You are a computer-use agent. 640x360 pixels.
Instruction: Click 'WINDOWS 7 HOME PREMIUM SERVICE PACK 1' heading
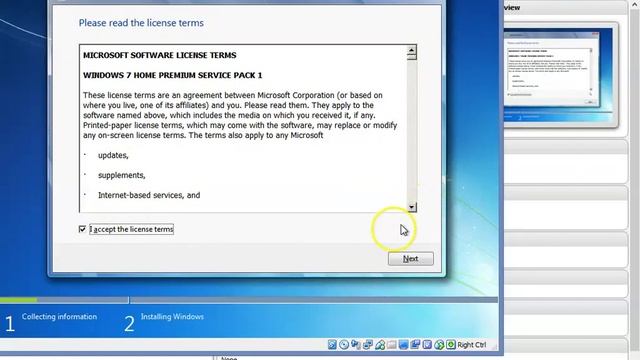(x=173, y=76)
